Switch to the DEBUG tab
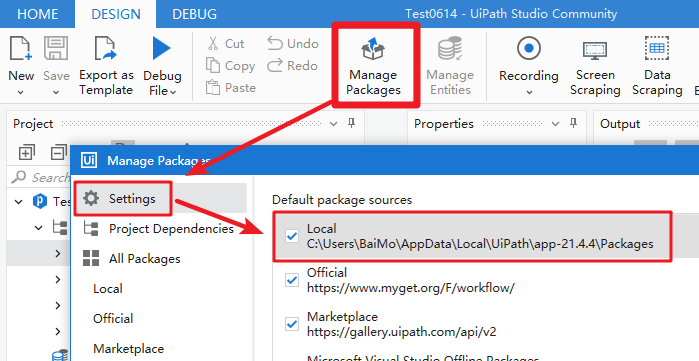The height and width of the screenshot is (361, 699). 194,14
